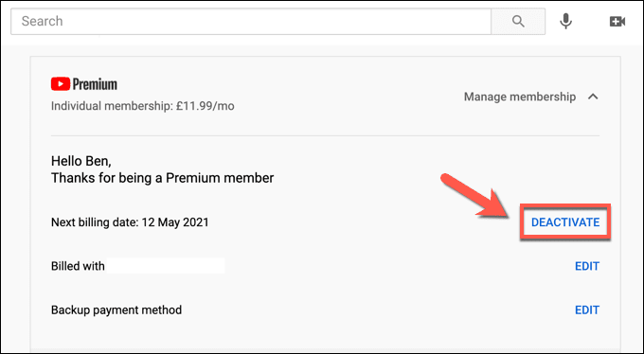Click the Manage membership label
This screenshot has height=354, width=644.
tap(520, 97)
